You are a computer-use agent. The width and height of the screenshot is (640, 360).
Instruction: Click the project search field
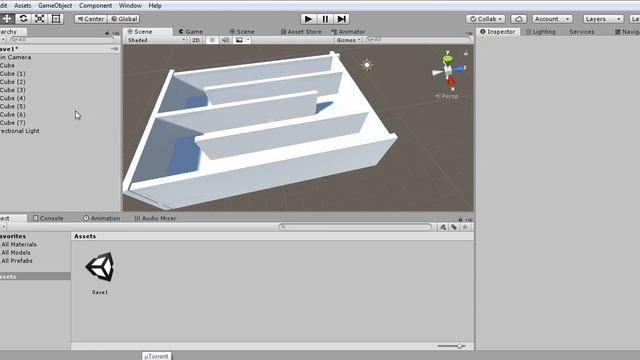355,227
